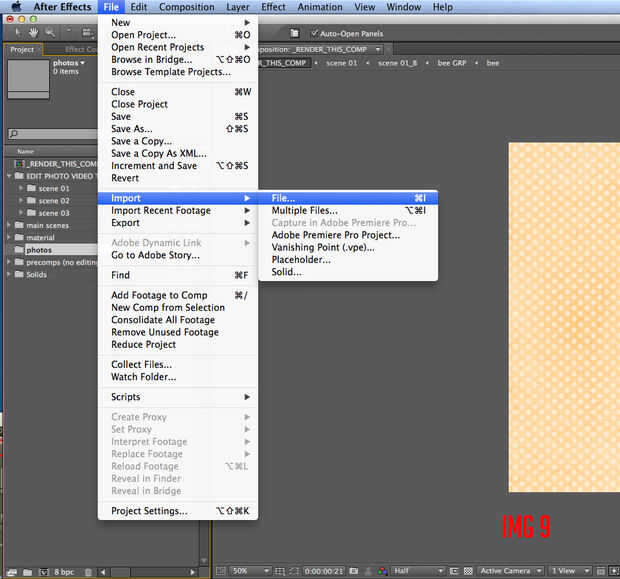Choose Increment and Save
Image resolution: width=620 pixels, height=579 pixels.
tap(178, 166)
